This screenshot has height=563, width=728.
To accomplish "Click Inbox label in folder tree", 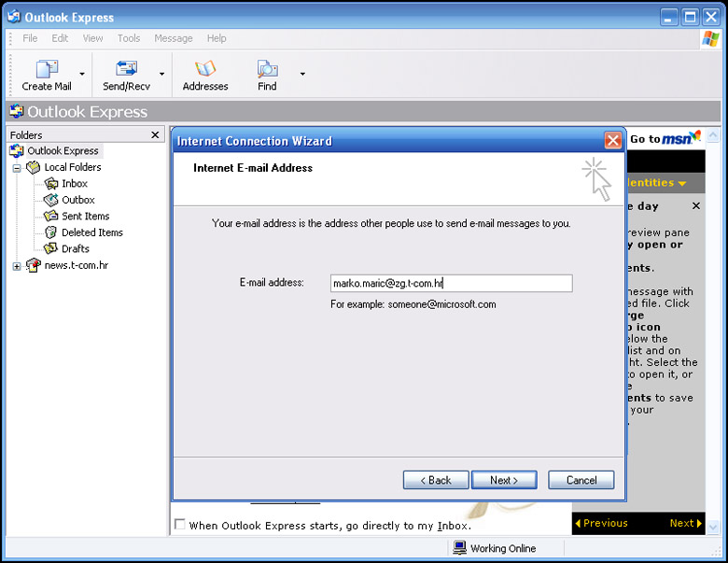I will coord(75,184).
